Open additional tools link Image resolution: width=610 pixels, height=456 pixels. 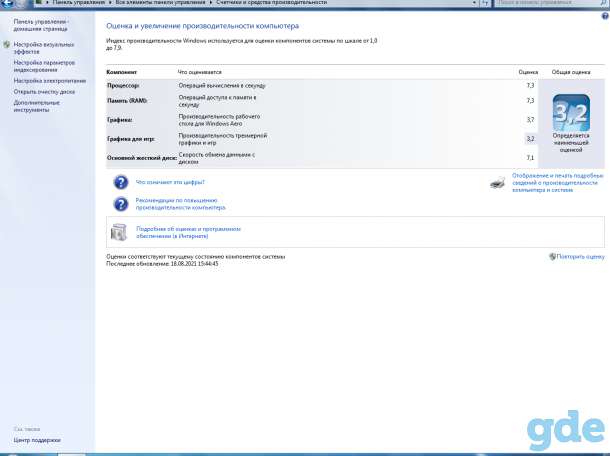[x=37, y=106]
